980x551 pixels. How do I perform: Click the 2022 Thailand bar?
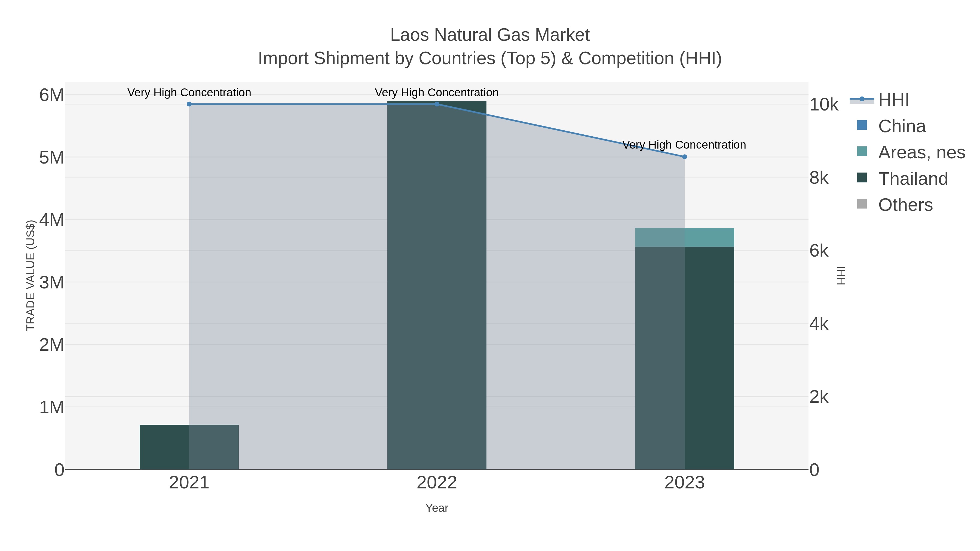(x=437, y=285)
